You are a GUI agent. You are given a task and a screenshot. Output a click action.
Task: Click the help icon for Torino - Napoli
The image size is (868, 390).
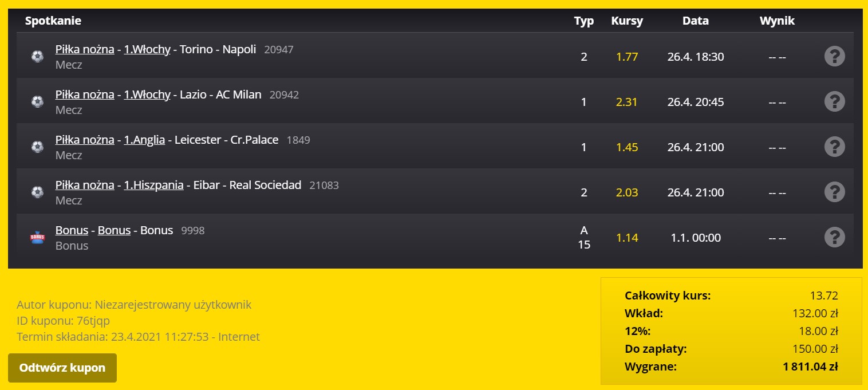(x=835, y=56)
